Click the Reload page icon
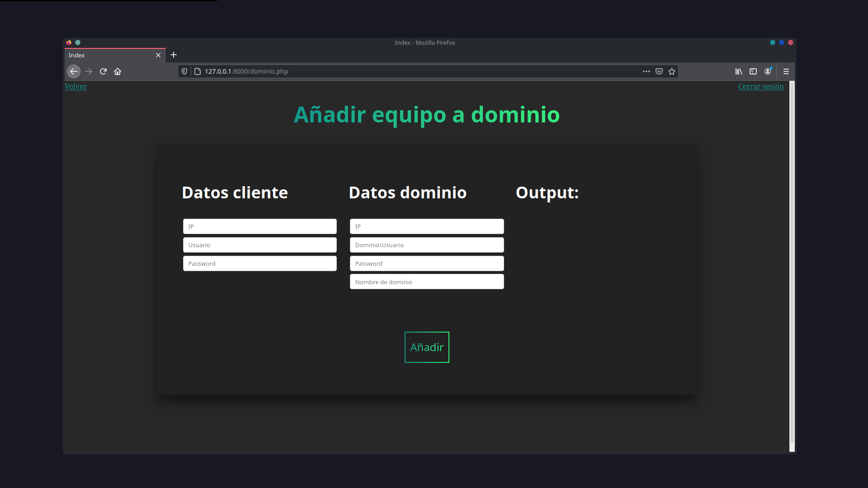Screen dimensions: 868x488 [x=103, y=71]
